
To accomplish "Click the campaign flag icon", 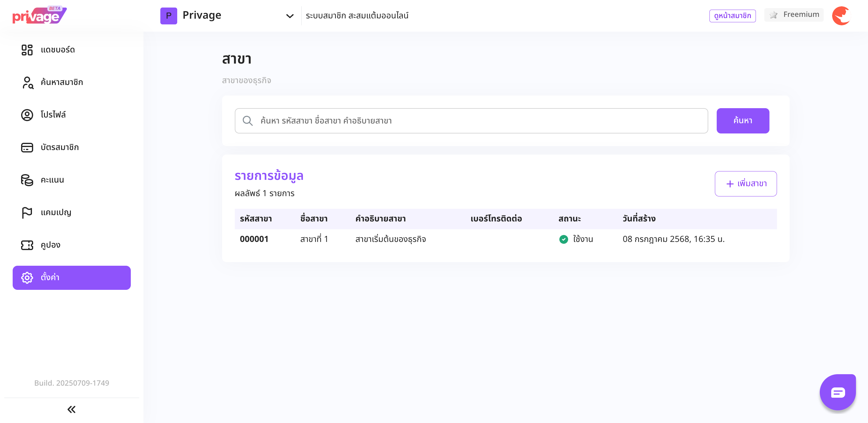I will point(27,212).
